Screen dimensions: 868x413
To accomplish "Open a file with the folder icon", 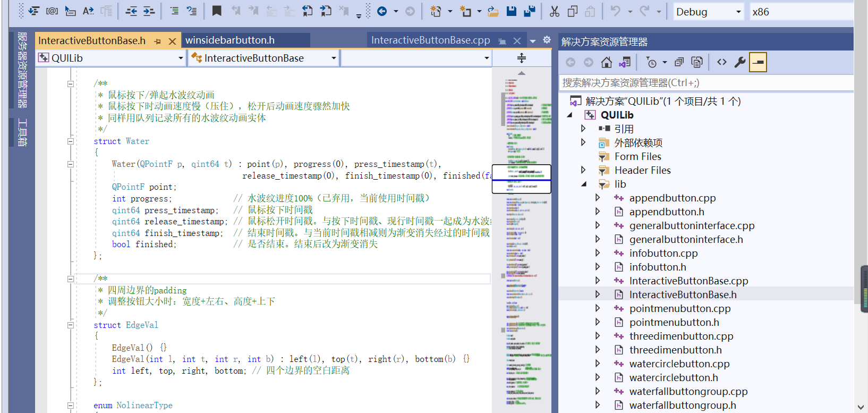I will click(493, 11).
